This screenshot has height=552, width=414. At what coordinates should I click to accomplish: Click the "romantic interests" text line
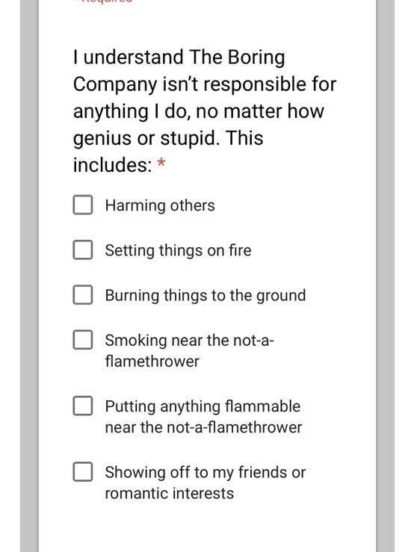169,493
